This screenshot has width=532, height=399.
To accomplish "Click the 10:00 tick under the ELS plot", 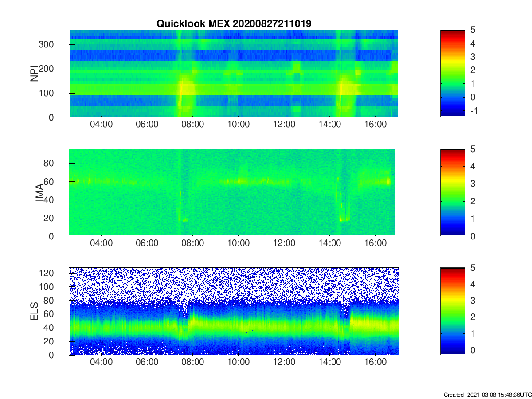I will click(239, 362).
